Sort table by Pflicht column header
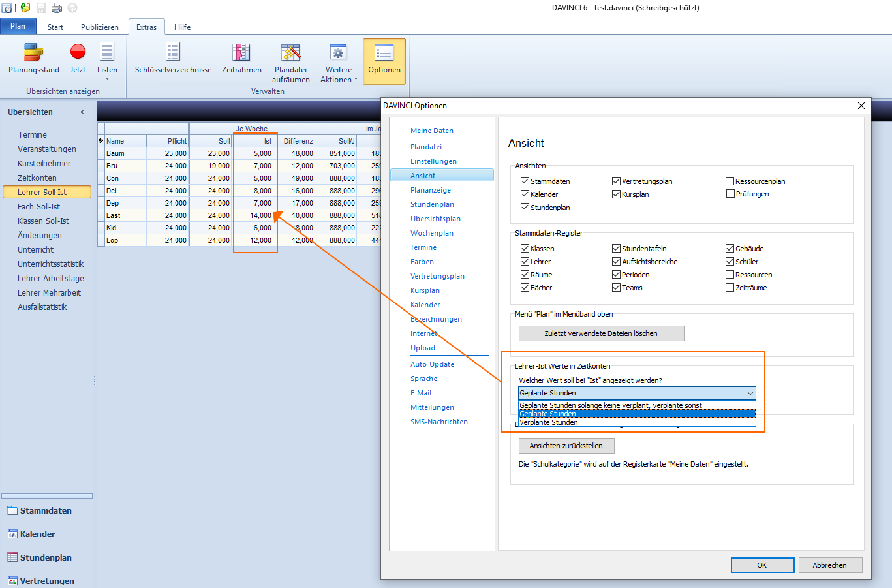The image size is (892, 588). click(x=167, y=141)
